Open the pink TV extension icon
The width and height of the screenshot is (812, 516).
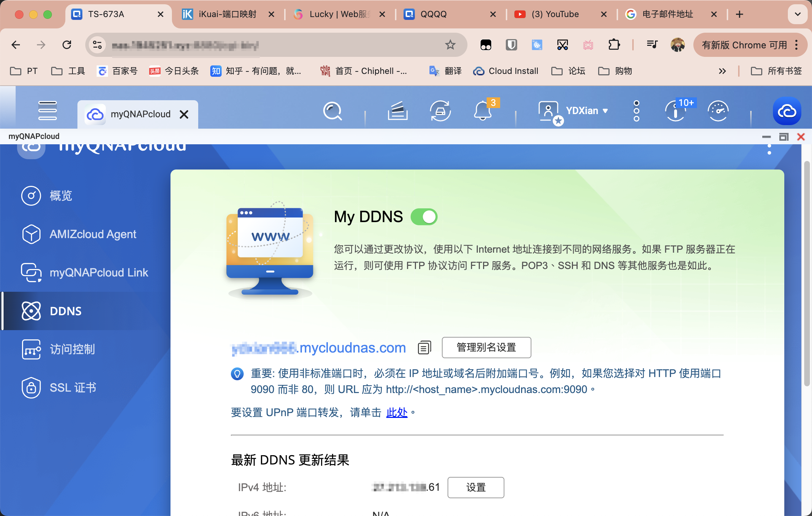[x=588, y=45]
